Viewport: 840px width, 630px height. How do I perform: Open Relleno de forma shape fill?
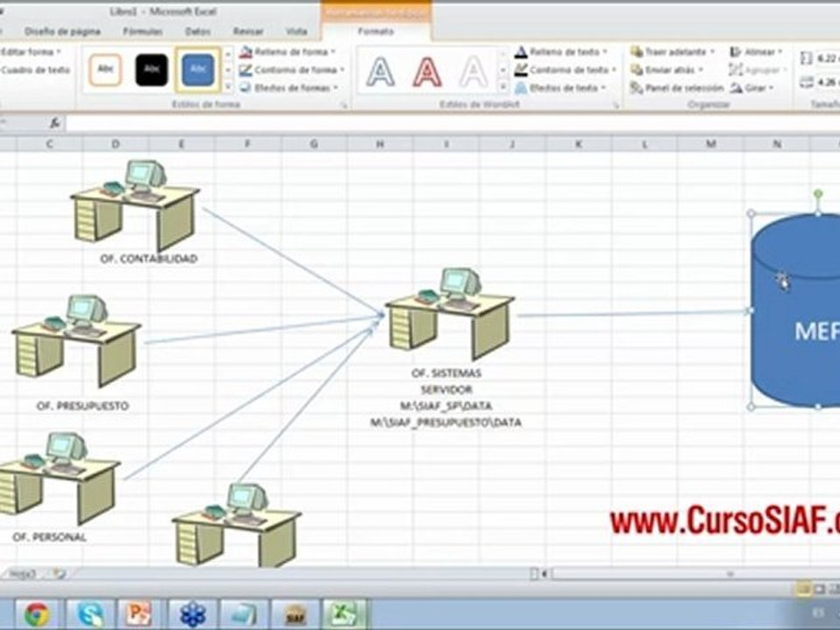click(x=287, y=52)
